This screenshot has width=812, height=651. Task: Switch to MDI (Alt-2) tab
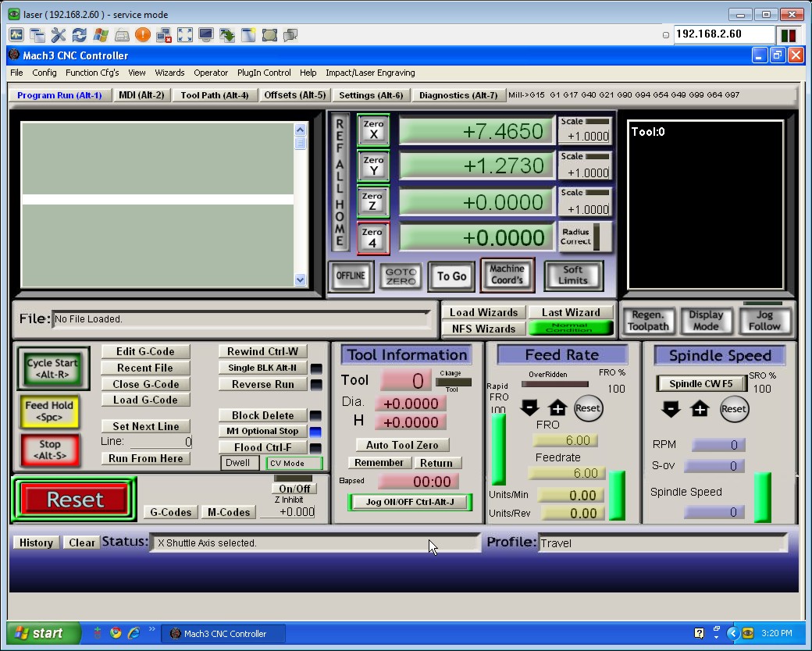pyautogui.click(x=141, y=94)
